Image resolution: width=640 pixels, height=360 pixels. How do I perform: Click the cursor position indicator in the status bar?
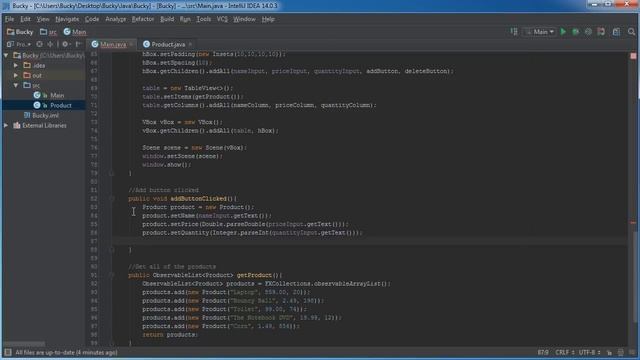543,352
